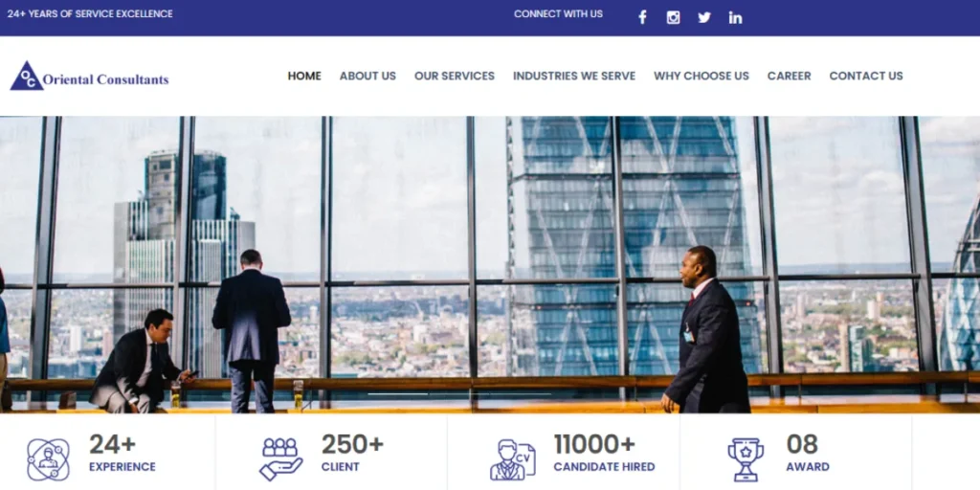The height and width of the screenshot is (490, 980).
Task: Go to the Home menu item
Action: (x=304, y=77)
